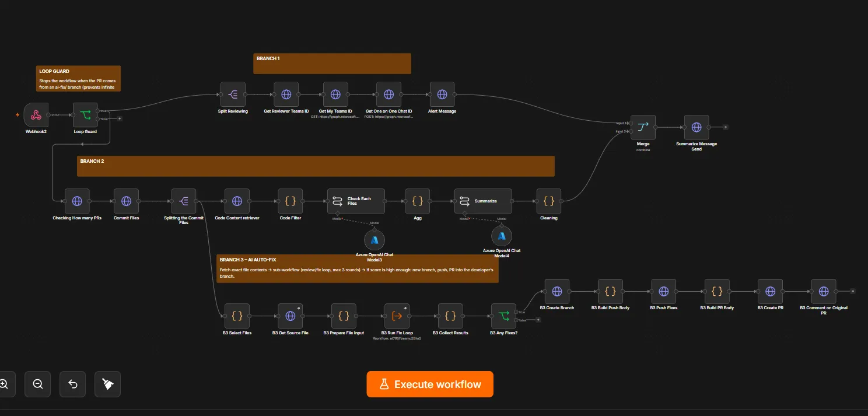Viewport: 868px width, 416px height.
Task: Click the Checking How many PRs node
Action: [77, 201]
